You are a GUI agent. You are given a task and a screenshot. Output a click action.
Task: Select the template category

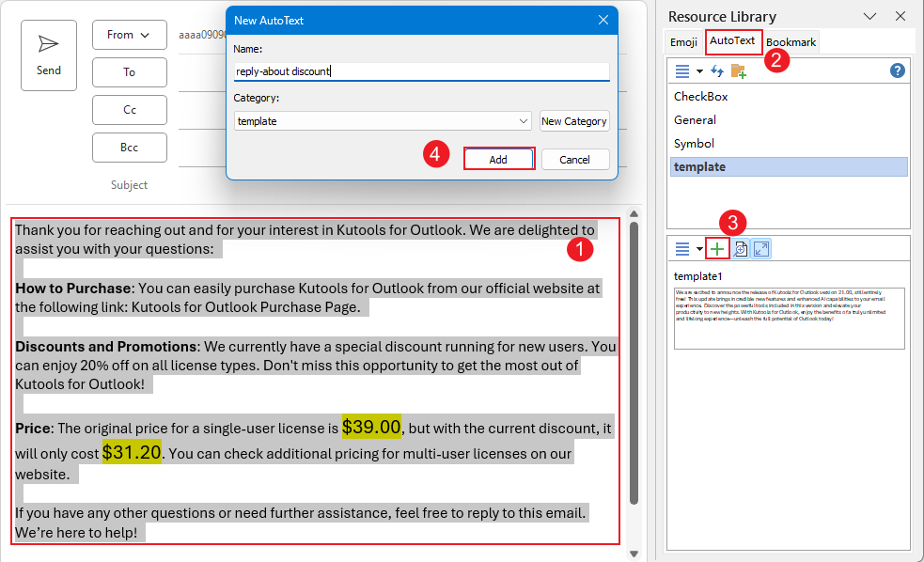pyautogui.click(x=790, y=166)
